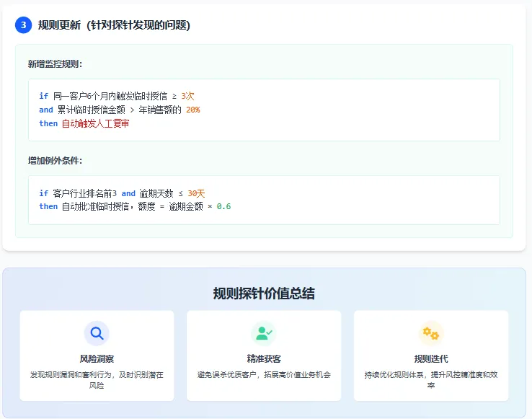Image resolution: width=532 pixels, height=419 pixels.
Task: Click the label 增加例外条件:
Action: [55, 161]
